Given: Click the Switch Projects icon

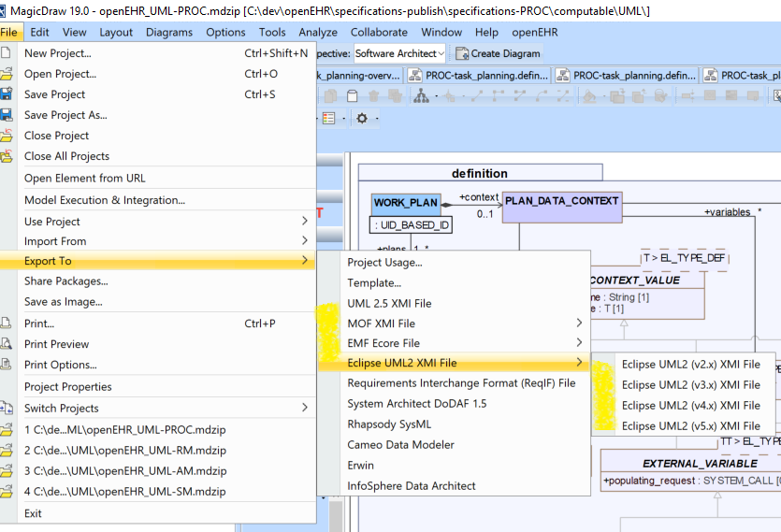Looking at the screenshot, I should click(7, 408).
